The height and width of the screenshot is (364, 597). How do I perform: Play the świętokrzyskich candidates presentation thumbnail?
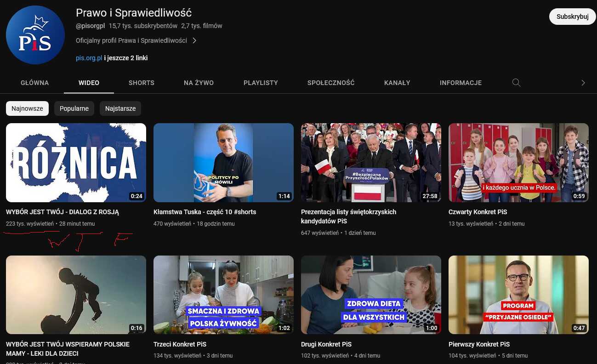point(371,163)
